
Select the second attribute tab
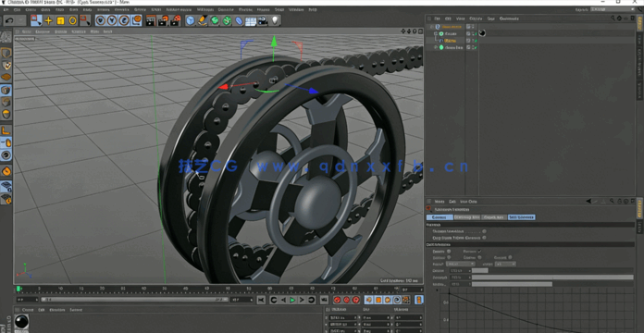pos(467,217)
